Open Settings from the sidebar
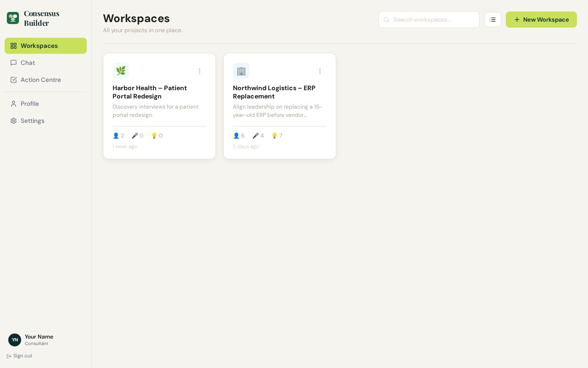Image resolution: width=588 pixels, height=368 pixels. click(x=45, y=121)
